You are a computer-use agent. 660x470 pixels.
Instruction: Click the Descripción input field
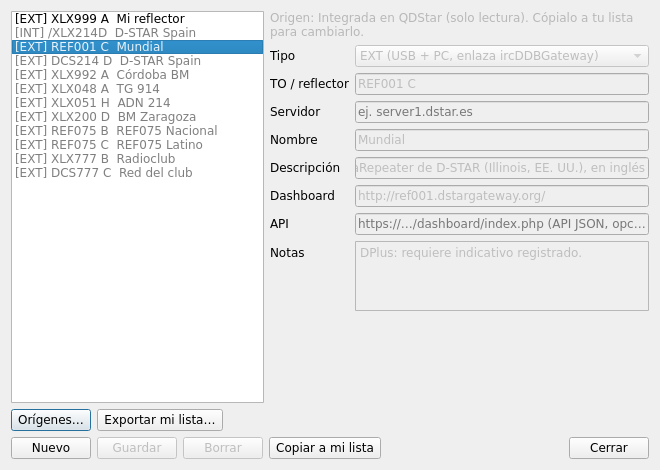click(x=501, y=168)
